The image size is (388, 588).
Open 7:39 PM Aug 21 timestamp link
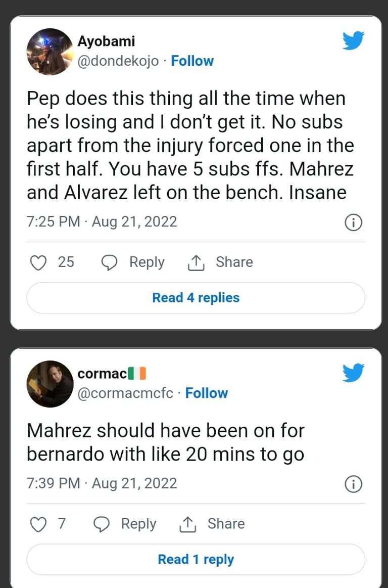click(x=102, y=483)
